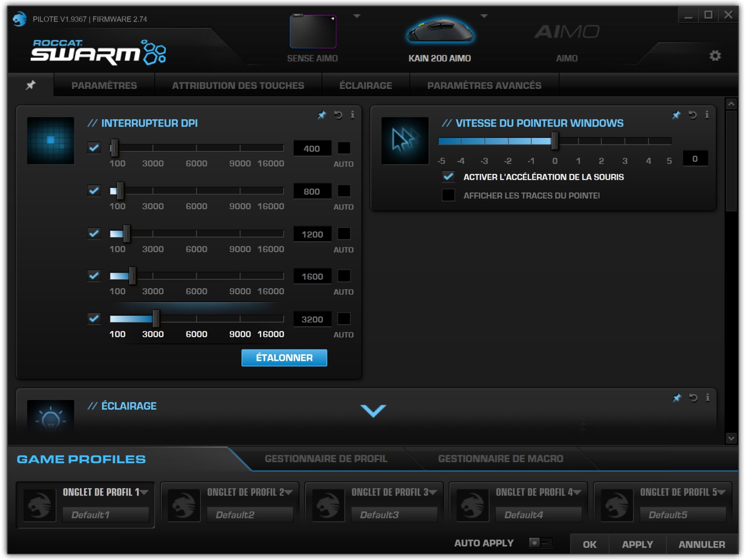The width and height of the screenshot is (746, 560).
Task: Open dropdown arrow next to Kain 200 AIMO
Action: pyautogui.click(x=484, y=16)
